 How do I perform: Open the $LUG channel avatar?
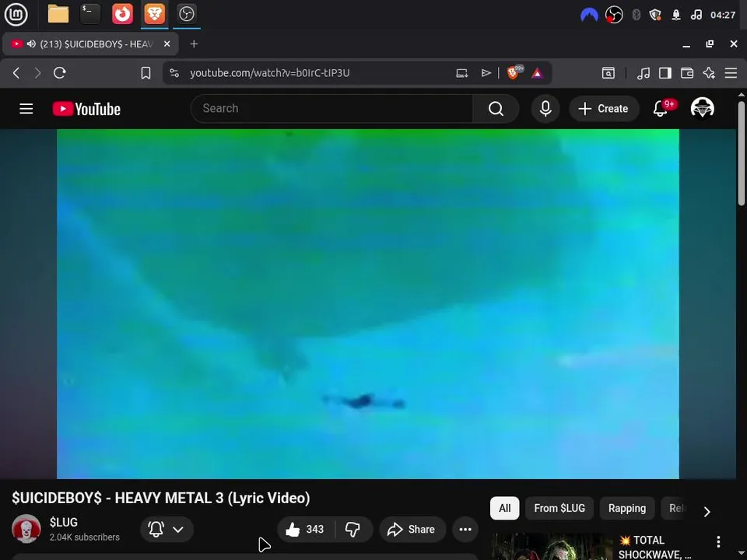click(26, 529)
